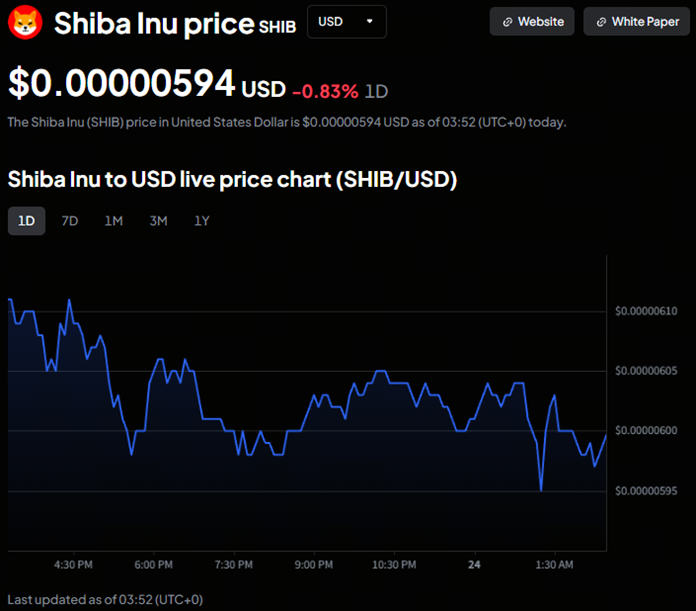Click the SHIB ticker beside the title
Screen dimensions: 696x611
(277, 26)
